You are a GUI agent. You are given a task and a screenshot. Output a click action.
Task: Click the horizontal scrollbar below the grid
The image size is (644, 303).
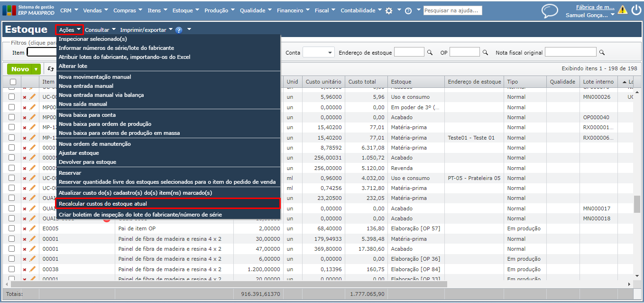click(x=228, y=284)
